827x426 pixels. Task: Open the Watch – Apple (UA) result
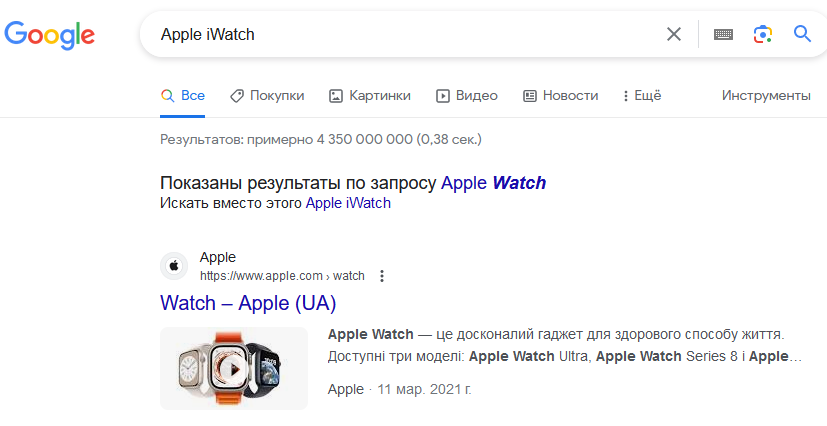[248, 303]
